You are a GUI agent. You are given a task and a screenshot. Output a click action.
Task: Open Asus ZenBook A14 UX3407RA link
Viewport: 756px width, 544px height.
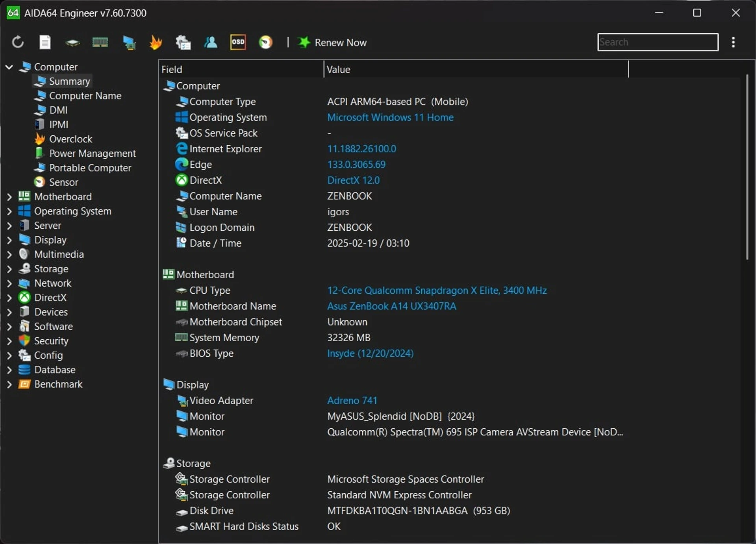coord(392,306)
